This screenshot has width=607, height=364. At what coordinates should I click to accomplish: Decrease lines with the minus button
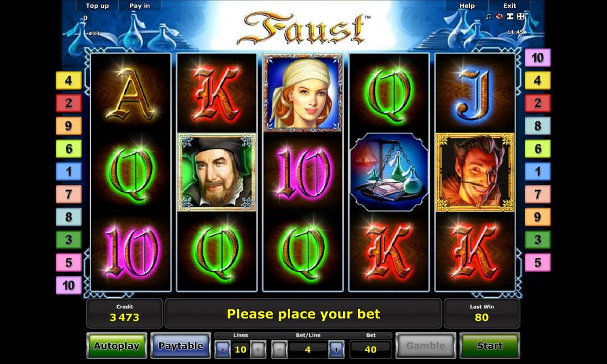223,349
